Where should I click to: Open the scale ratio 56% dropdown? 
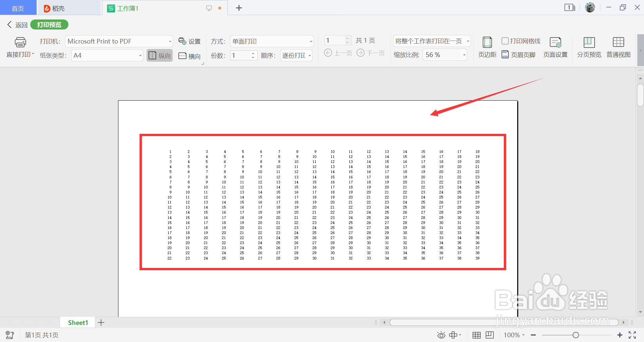(464, 55)
